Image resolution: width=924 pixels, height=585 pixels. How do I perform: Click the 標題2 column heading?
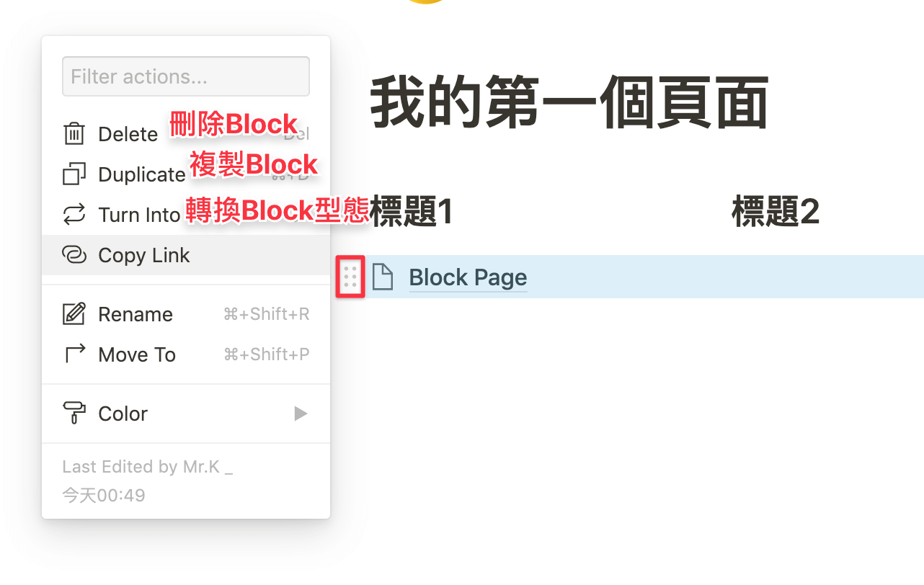click(x=776, y=212)
